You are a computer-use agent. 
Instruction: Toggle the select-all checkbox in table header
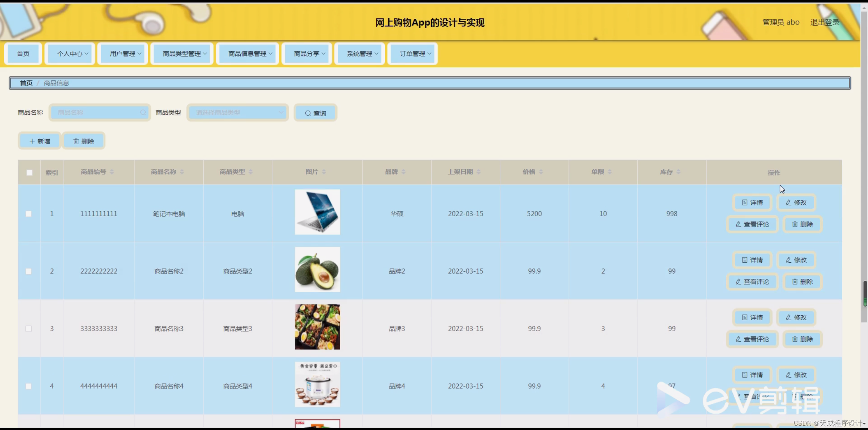(x=29, y=173)
